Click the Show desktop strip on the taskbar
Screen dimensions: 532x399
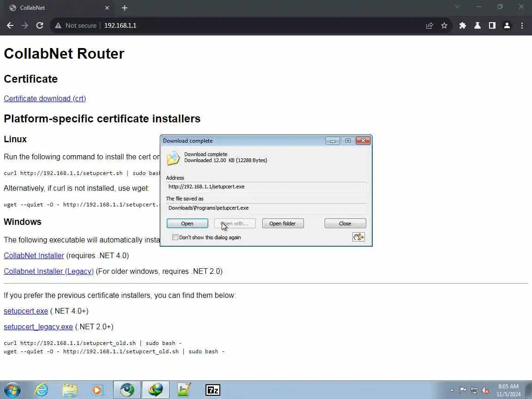529,390
